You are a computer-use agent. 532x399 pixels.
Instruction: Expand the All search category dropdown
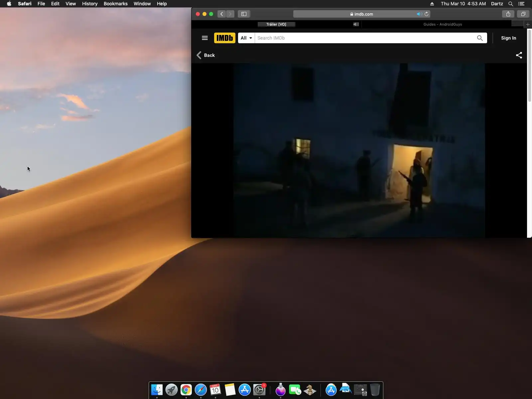(246, 38)
